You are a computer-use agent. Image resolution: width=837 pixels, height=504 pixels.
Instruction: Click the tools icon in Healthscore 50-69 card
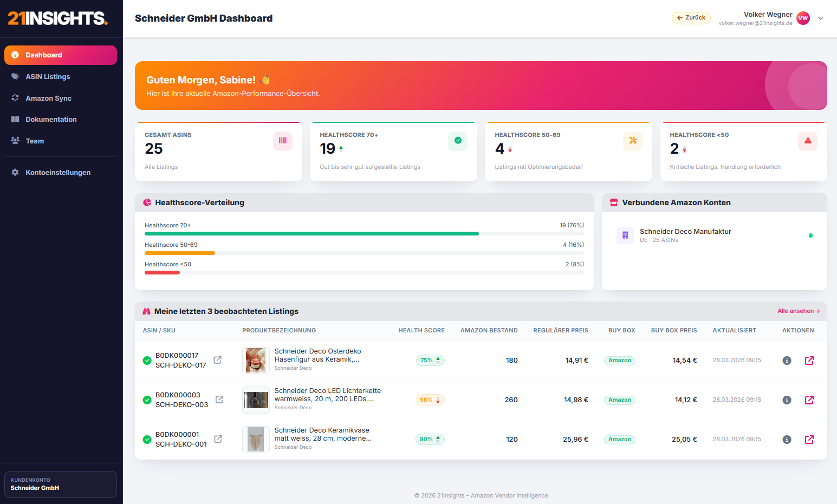[x=633, y=141]
